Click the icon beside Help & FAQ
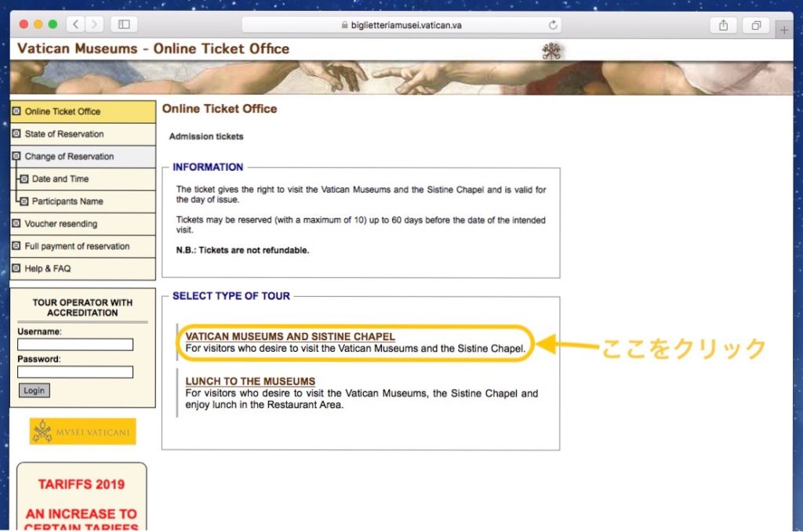The width and height of the screenshot is (803, 532). 16,268
